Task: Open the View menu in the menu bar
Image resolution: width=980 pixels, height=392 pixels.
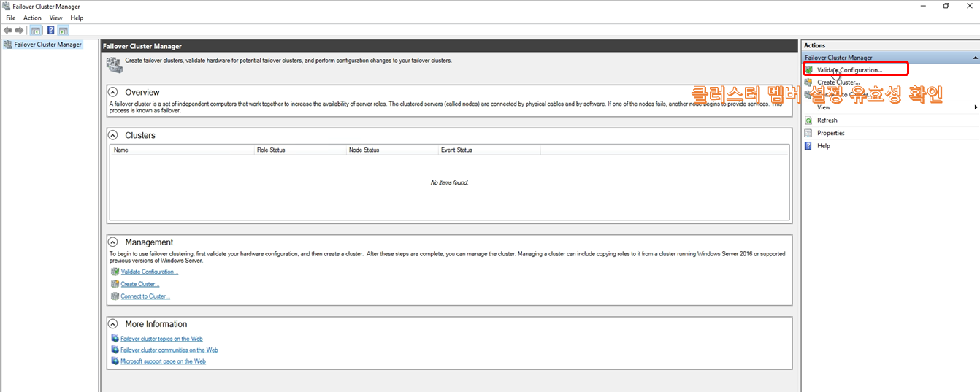Action: point(55,18)
